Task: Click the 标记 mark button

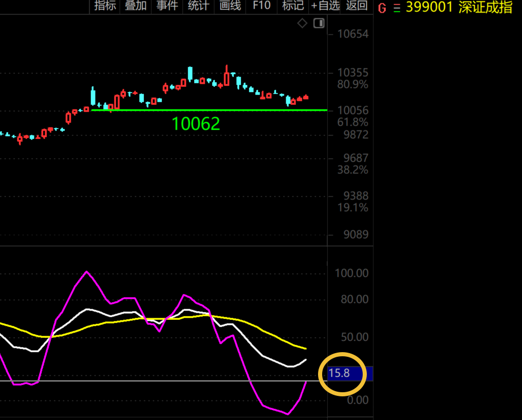Action: 293,6
